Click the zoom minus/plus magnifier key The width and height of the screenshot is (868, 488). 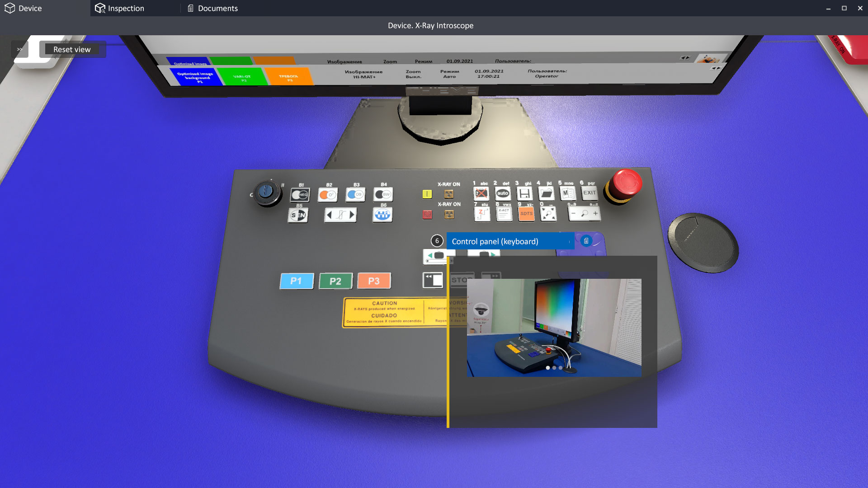click(x=584, y=213)
